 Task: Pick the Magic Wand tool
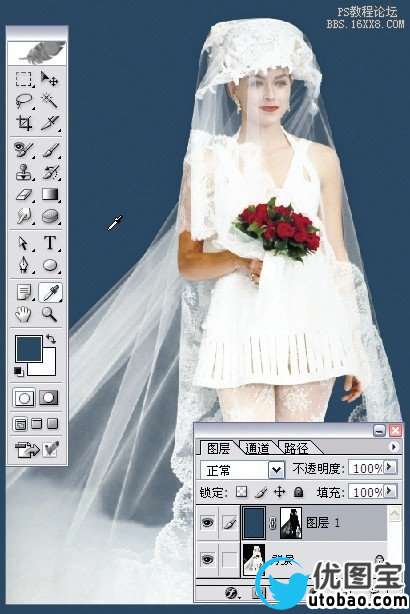(50, 101)
